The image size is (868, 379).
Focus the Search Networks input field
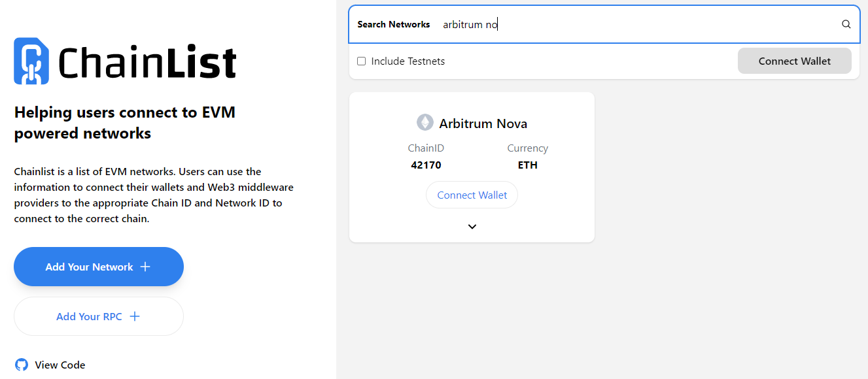coord(634,24)
